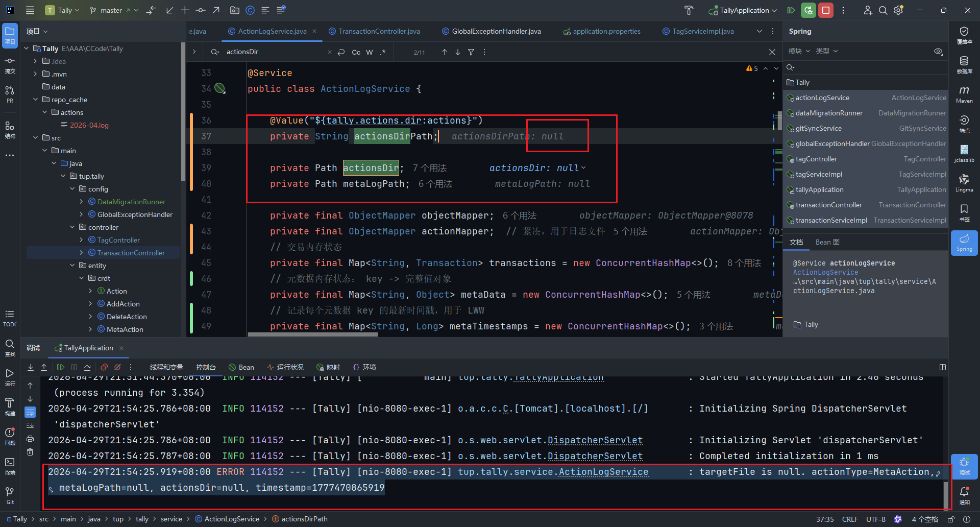This screenshot has height=527, width=980.
Task: Resume program in debug toolbar
Action: point(61,367)
